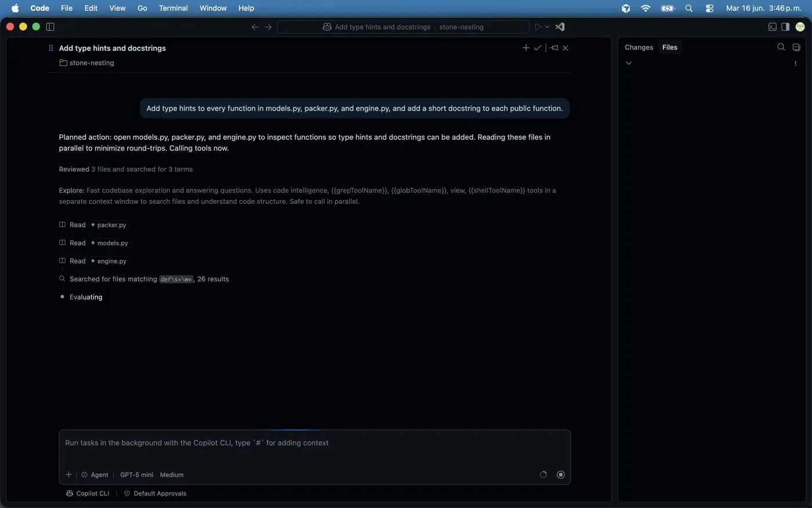Click the Read packer.py book icon
Screen dimensions: 812x508
click(x=62, y=225)
